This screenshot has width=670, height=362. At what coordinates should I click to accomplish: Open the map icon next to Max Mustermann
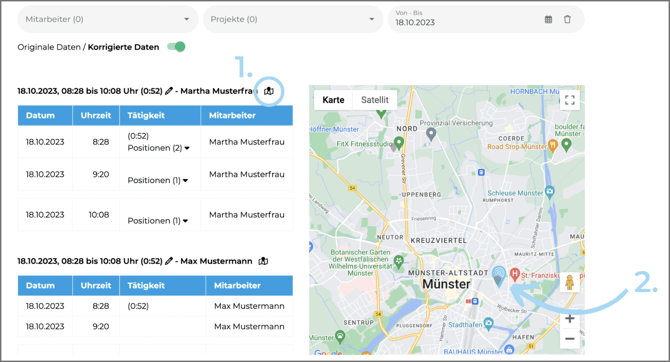click(264, 261)
